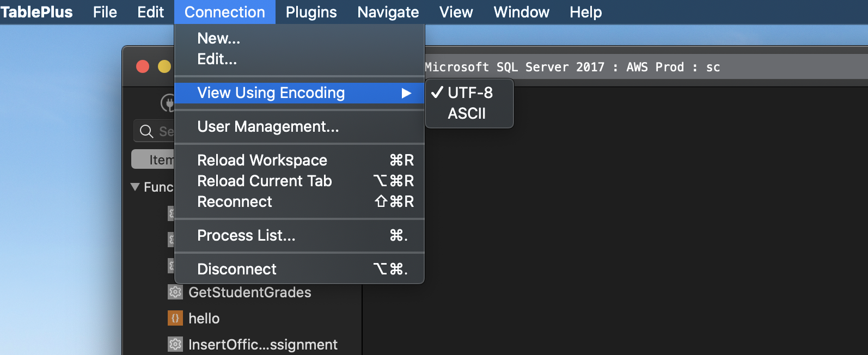Select Process List in the Connection menu
Screen dimensions: 868x355
[x=246, y=235]
